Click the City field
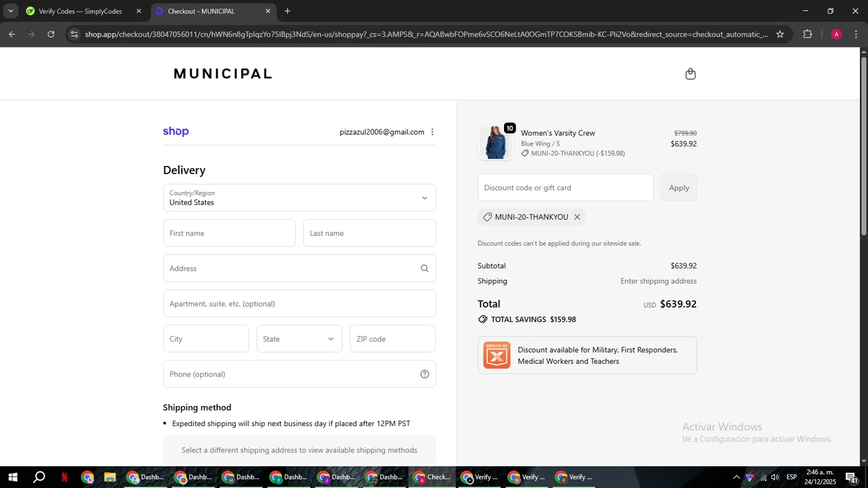 pyautogui.click(x=206, y=339)
